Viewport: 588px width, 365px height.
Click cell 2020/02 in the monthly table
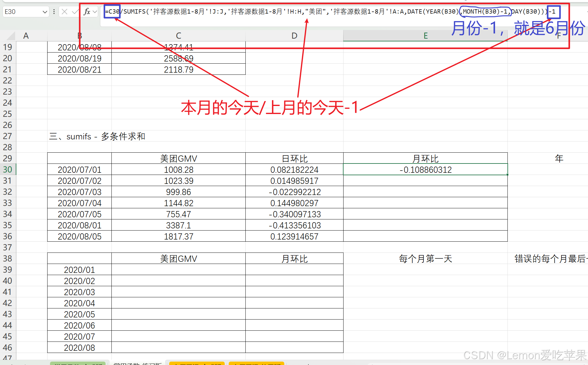point(79,281)
